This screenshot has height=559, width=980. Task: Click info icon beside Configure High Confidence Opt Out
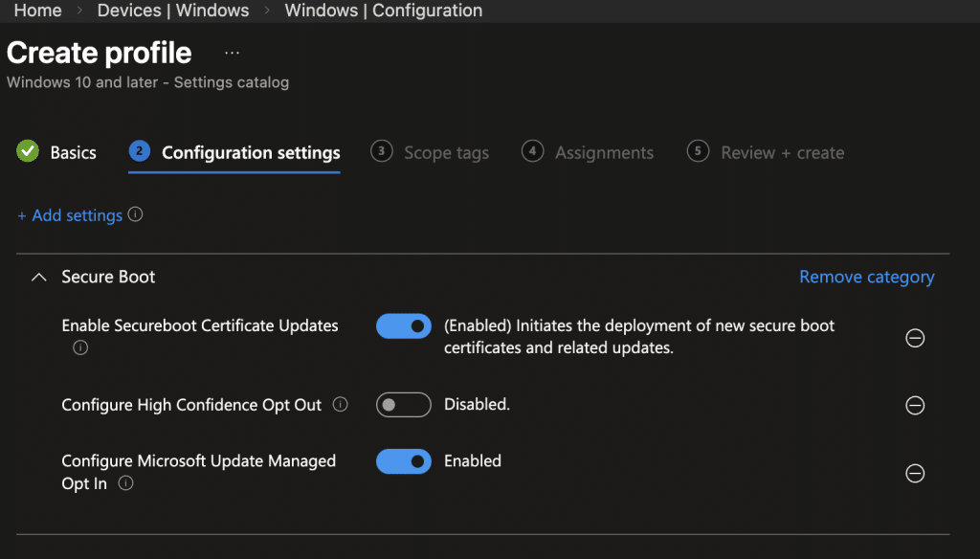click(340, 405)
